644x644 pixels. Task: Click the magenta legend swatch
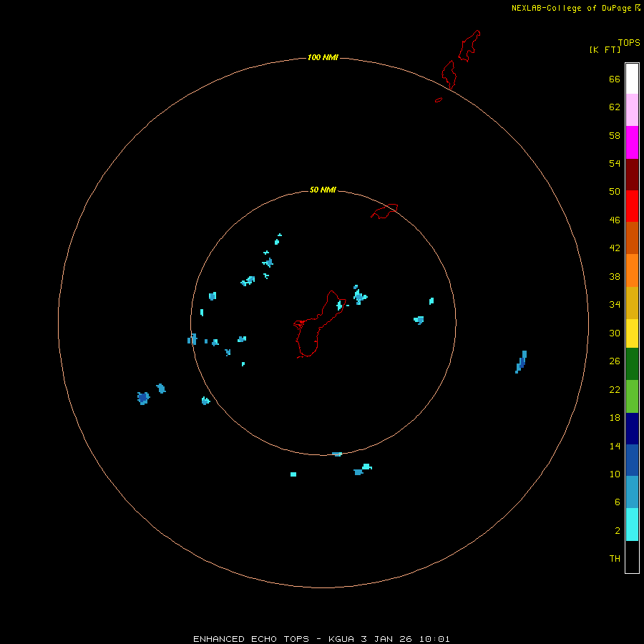632,142
